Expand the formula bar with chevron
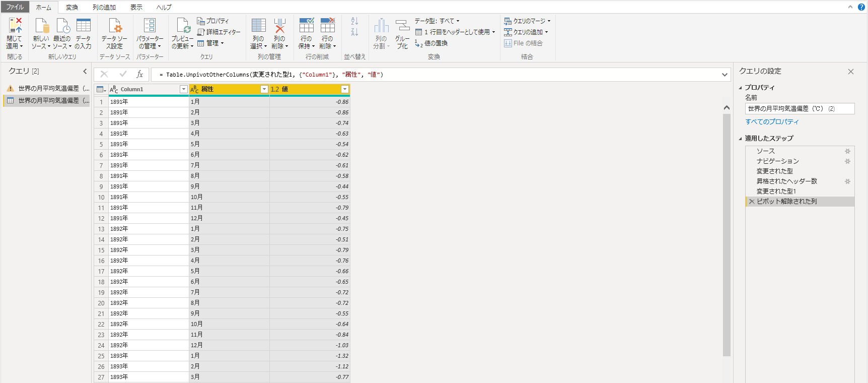Image resolution: width=868 pixels, height=383 pixels. (x=725, y=75)
